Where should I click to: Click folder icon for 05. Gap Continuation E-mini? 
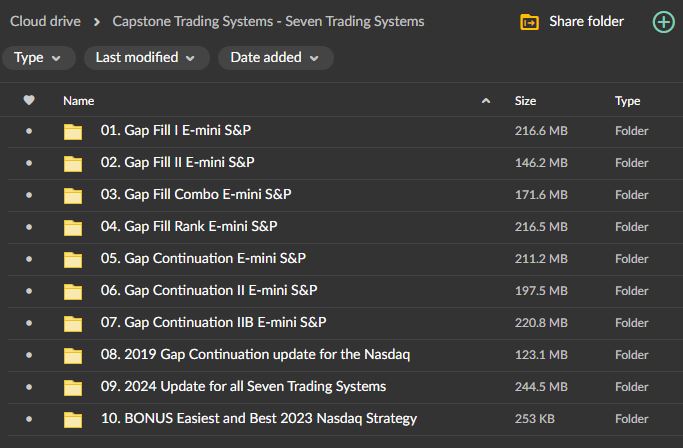(x=73, y=259)
